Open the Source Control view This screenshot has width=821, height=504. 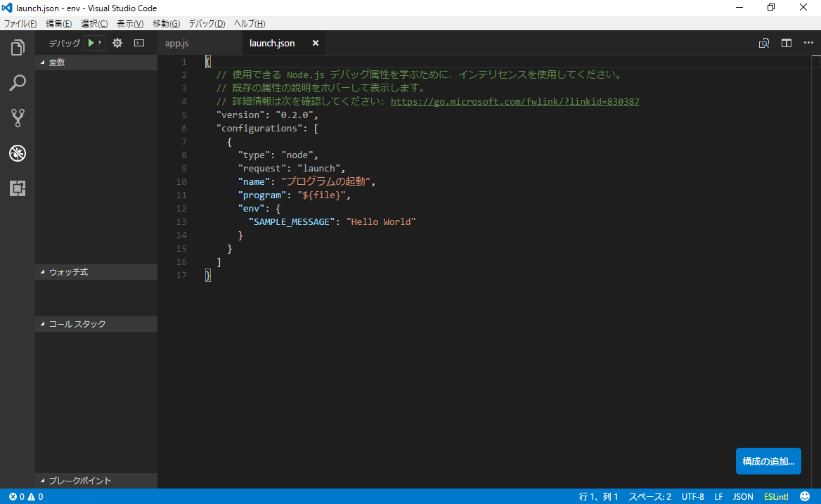pos(17,117)
